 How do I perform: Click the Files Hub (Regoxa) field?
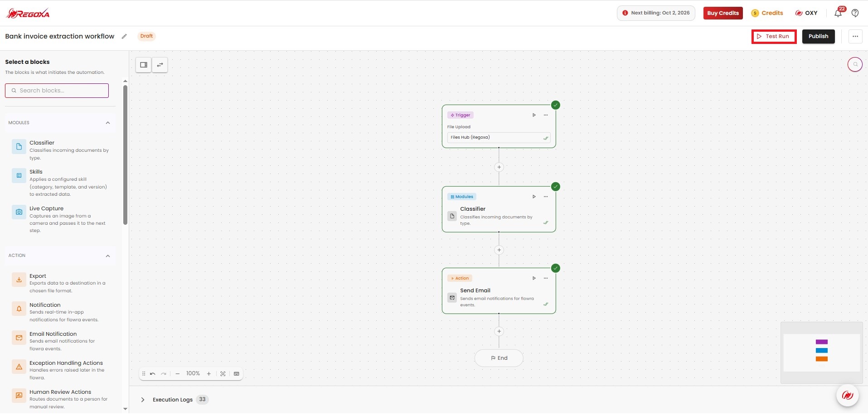[499, 137]
